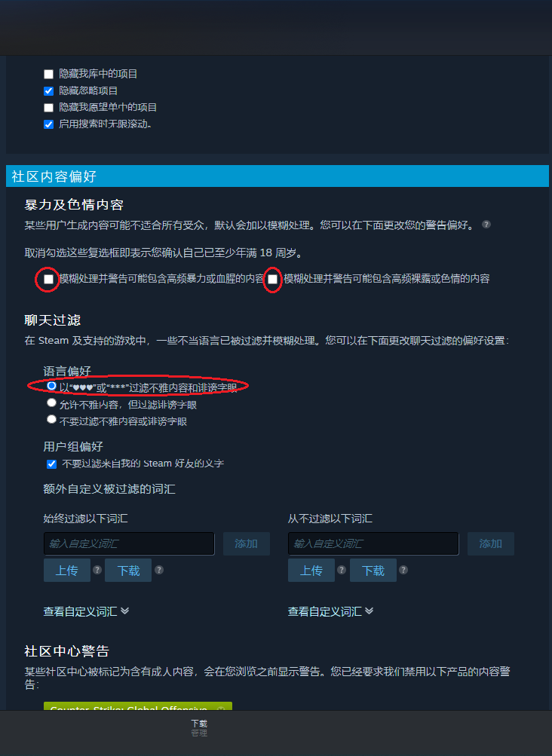Remove Counter-Strike: Global Offensive tag via its x icon
Image resolution: width=552 pixels, height=756 pixels.
tap(221, 709)
